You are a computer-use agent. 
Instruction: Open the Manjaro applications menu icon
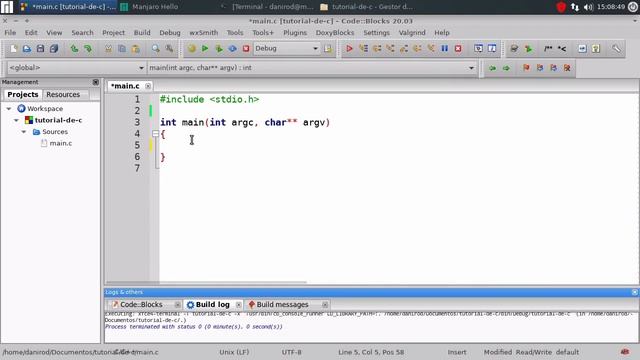pyautogui.click(x=7, y=7)
